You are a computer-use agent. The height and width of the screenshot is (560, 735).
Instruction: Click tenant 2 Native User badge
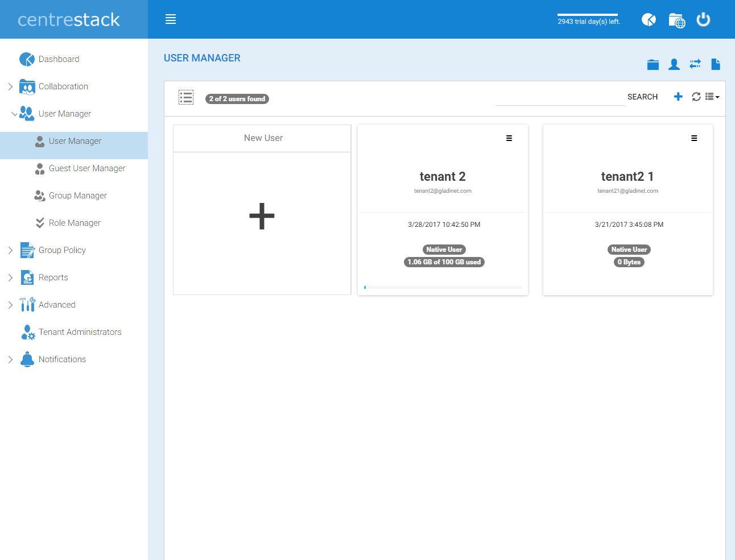point(444,250)
